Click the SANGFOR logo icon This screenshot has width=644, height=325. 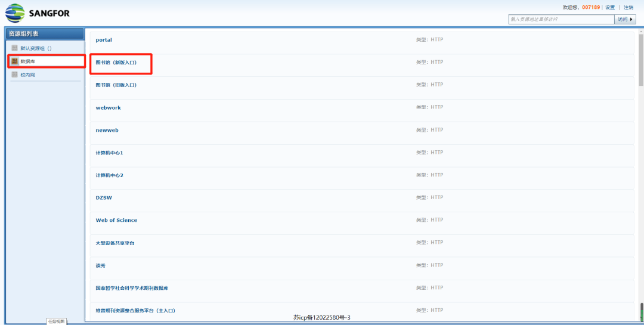coord(15,13)
